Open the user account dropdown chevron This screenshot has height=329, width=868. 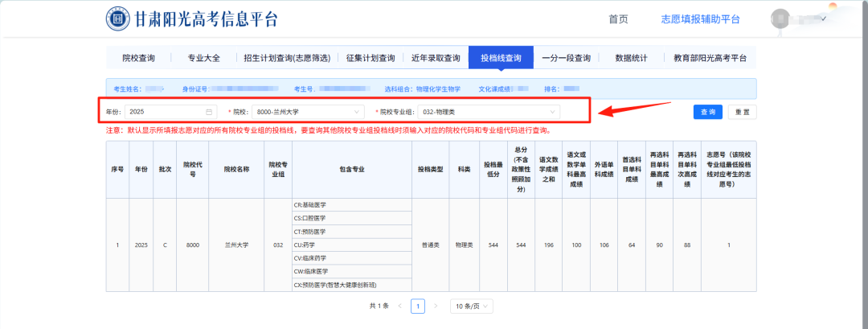point(824,18)
